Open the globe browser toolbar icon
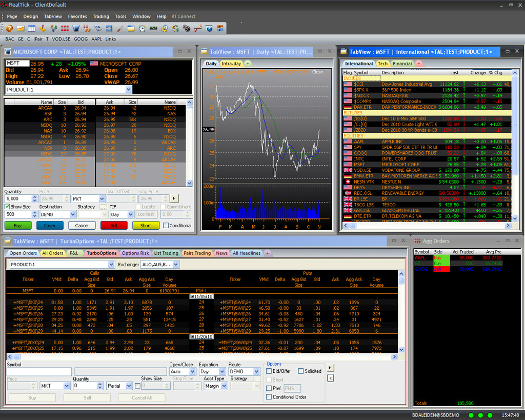525x420 pixels. click(x=209, y=29)
